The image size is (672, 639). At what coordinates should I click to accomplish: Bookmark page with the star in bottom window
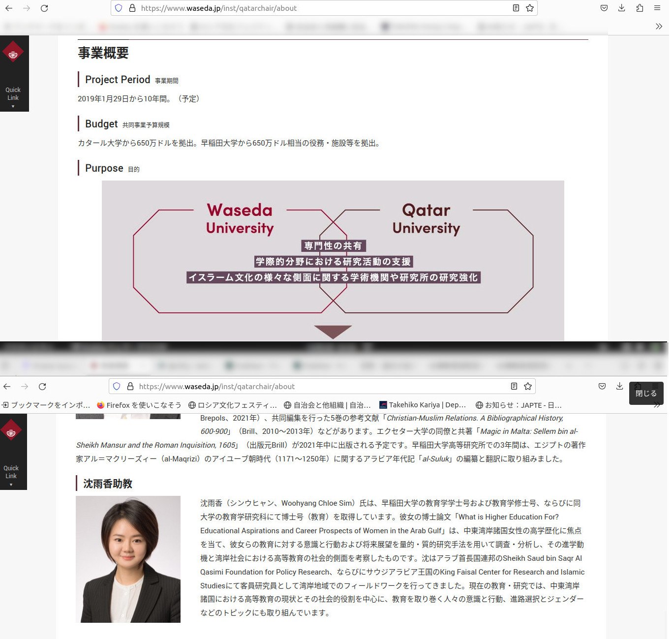click(527, 386)
